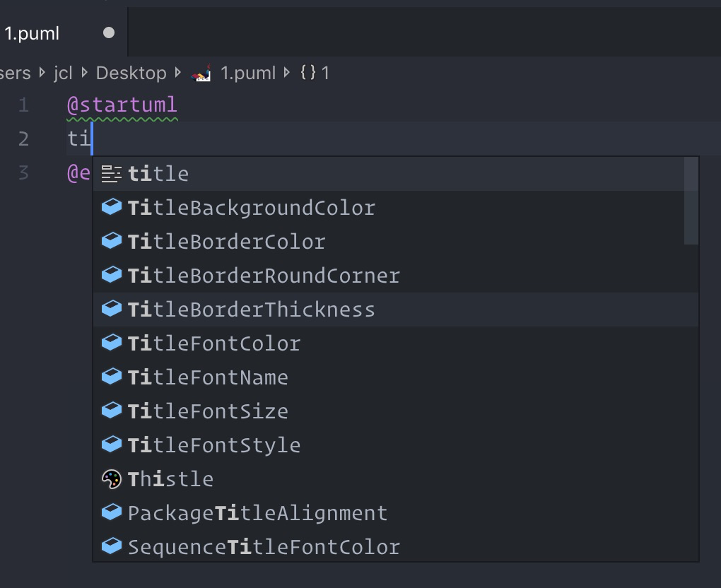This screenshot has height=588, width=721.
Task: Click the cube icon beside SequenceTitleFontColor
Action: 111,546
